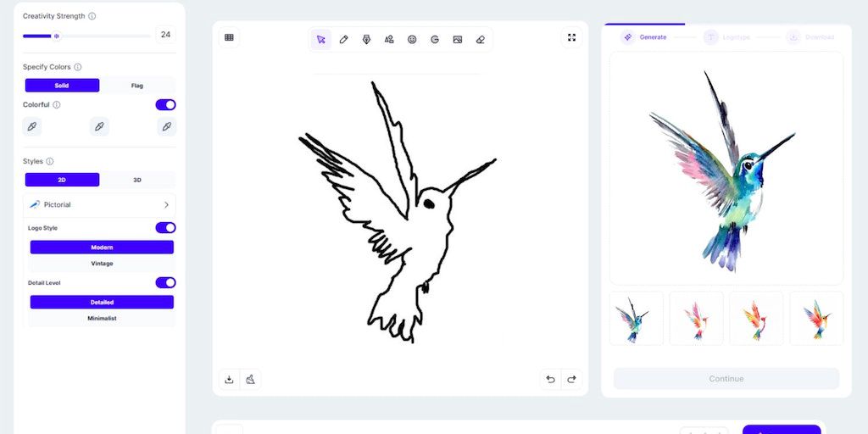
Task: Click the Creativity Strength value 24
Action: pos(165,34)
